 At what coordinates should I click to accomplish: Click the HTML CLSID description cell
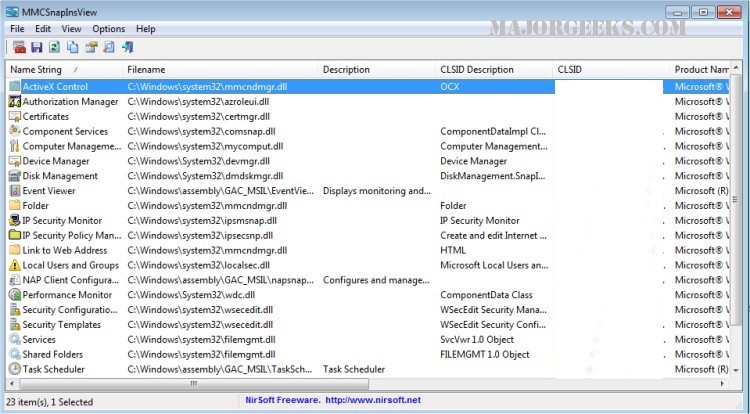(453, 250)
